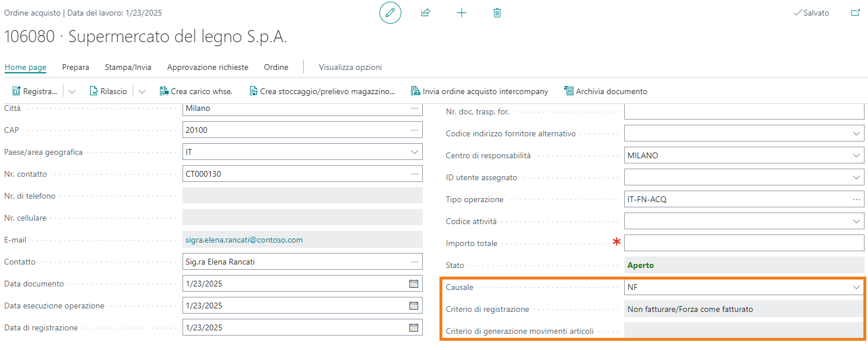
Task: Click the trash delete icon
Action: (x=497, y=13)
